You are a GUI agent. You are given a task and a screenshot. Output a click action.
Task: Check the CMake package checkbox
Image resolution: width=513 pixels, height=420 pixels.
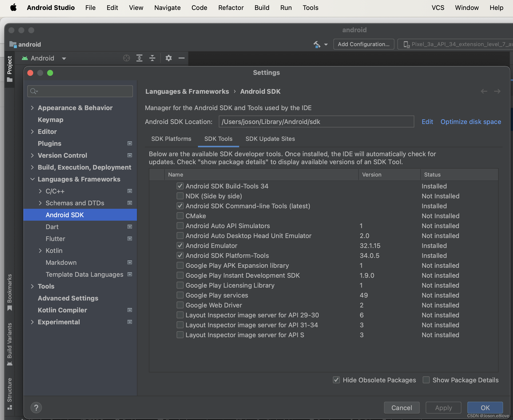click(x=180, y=216)
